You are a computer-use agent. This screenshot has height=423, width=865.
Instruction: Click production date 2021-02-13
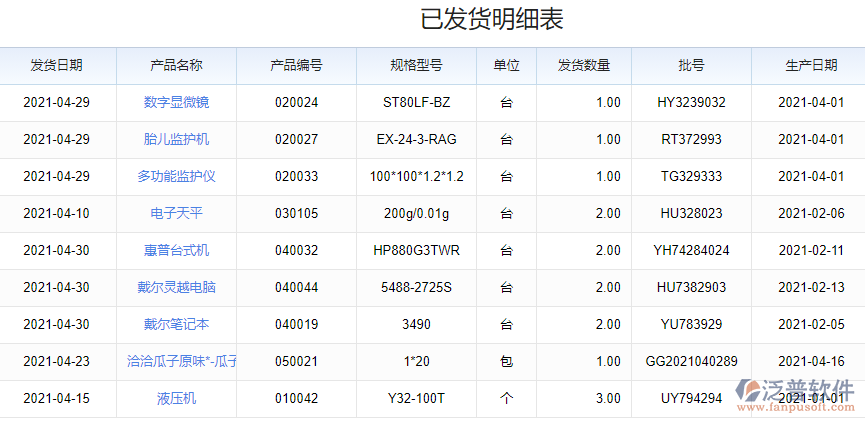[811, 287]
